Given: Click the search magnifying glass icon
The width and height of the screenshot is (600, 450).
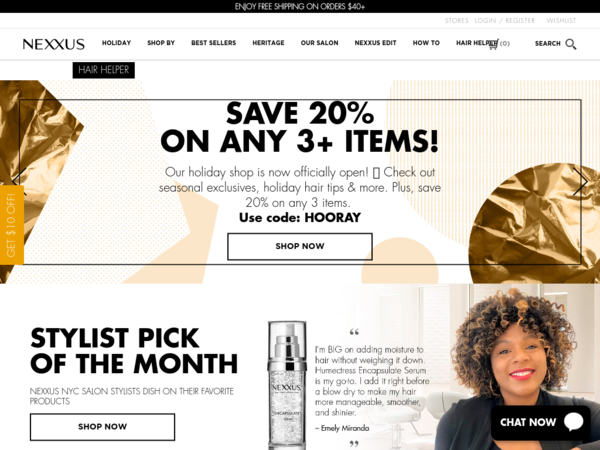Looking at the screenshot, I should tap(571, 44).
